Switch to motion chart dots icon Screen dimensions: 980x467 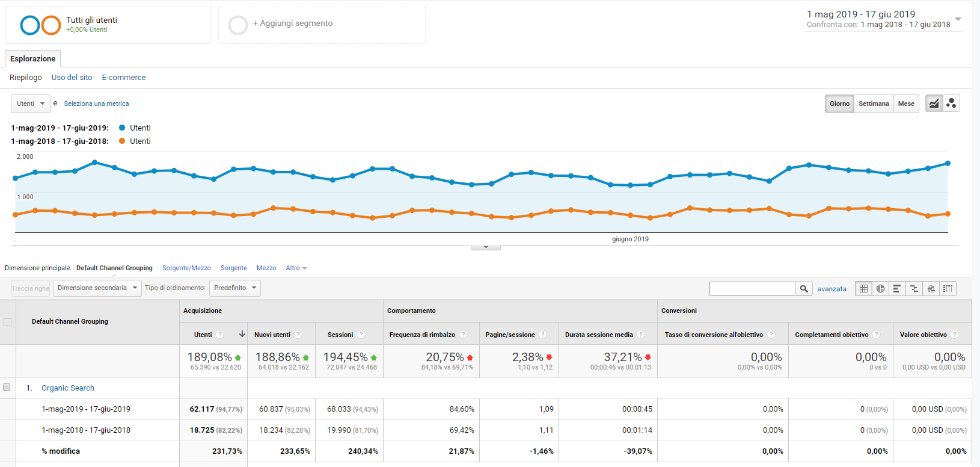[951, 104]
